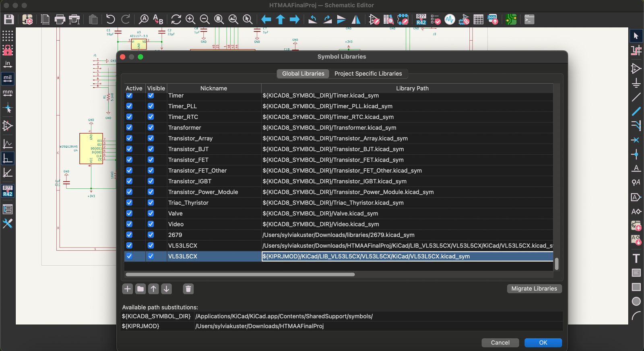
Task: Click the Cancel button
Action: pos(500,343)
